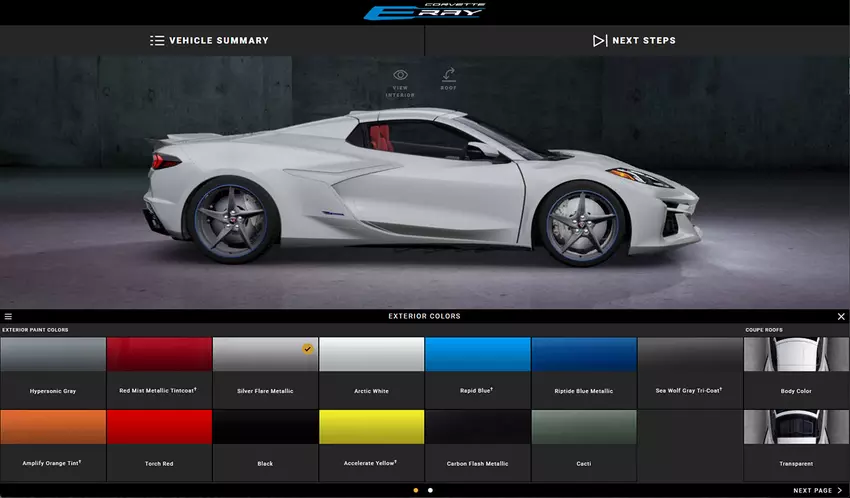Open the hamburger menu in Exterior Colors bar
The height and width of the screenshot is (498, 850).
[x=8, y=316]
